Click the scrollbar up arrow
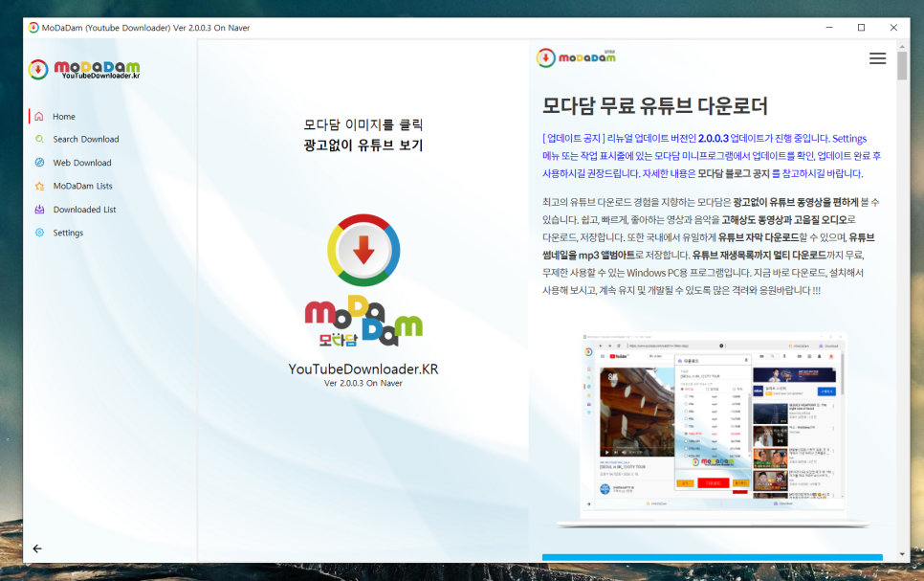 pos(902,45)
